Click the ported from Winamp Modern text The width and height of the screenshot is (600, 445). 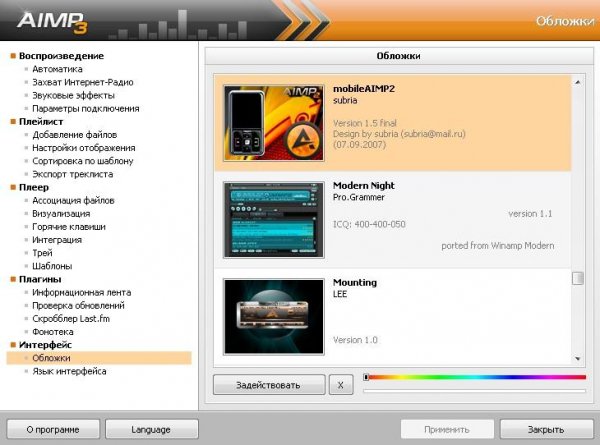(x=497, y=246)
